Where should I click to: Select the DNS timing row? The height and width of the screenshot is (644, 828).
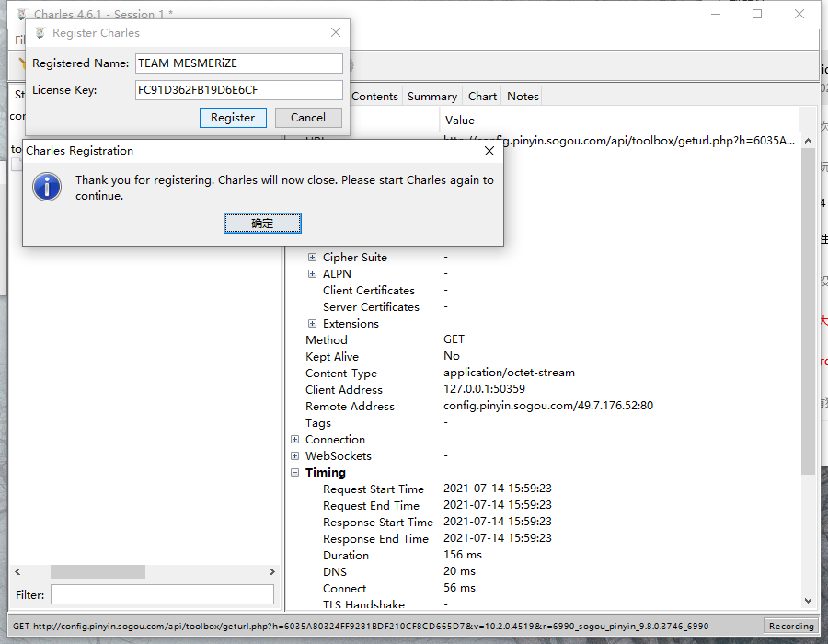[544, 571]
